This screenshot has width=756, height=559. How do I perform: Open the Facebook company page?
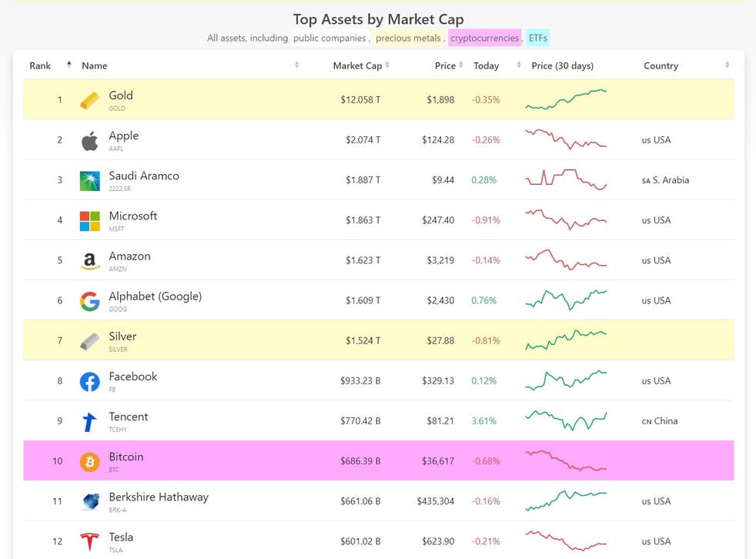click(133, 377)
